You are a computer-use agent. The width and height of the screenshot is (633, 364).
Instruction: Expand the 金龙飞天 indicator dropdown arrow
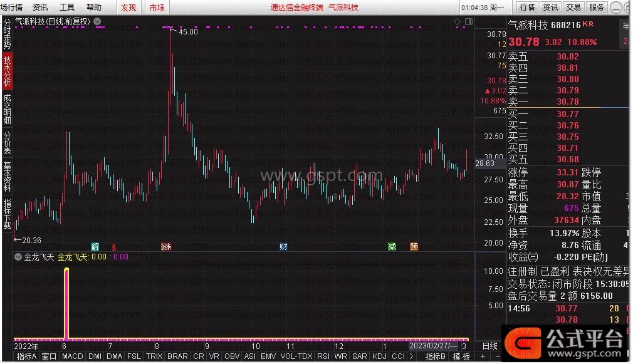point(18,257)
